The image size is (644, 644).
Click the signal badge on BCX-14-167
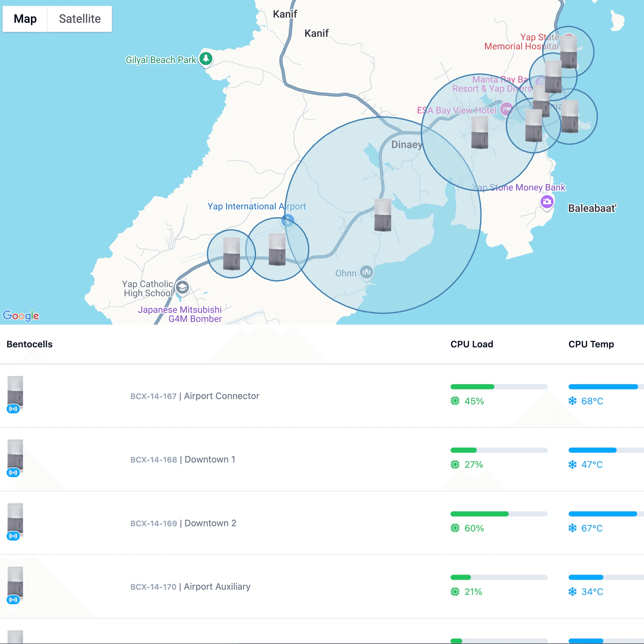pos(13,409)
